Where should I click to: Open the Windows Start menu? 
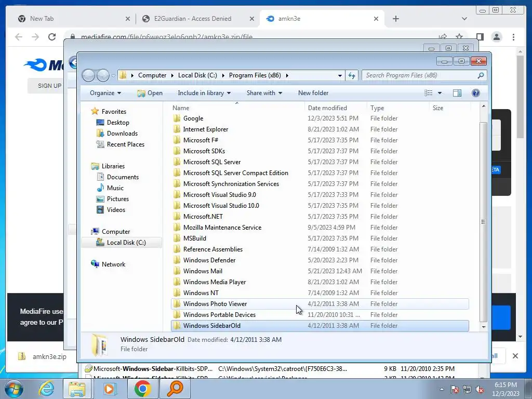tap(14, 389)
